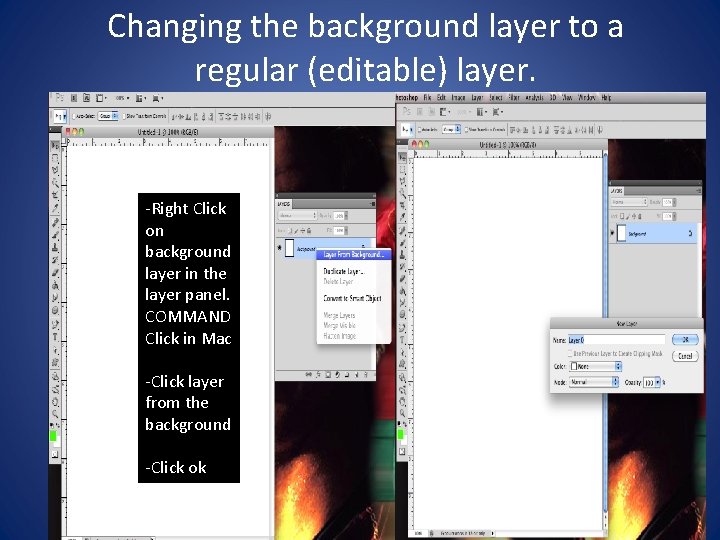Select Rectangular Marquee tool in right screenshot
The height and width of the screenshot is (540, 720).
(x=402, y=170)
